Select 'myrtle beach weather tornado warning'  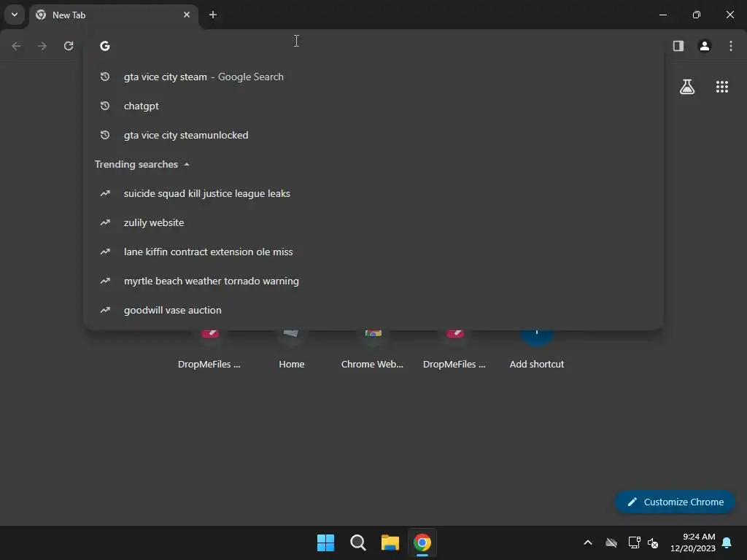[373, 281]
